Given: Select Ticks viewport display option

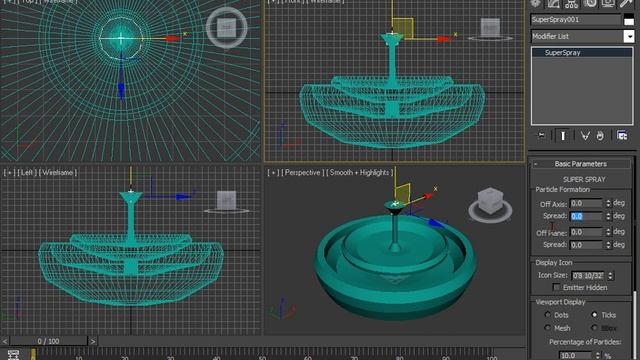Looking at the screenshot, I should tap(594, 315).
